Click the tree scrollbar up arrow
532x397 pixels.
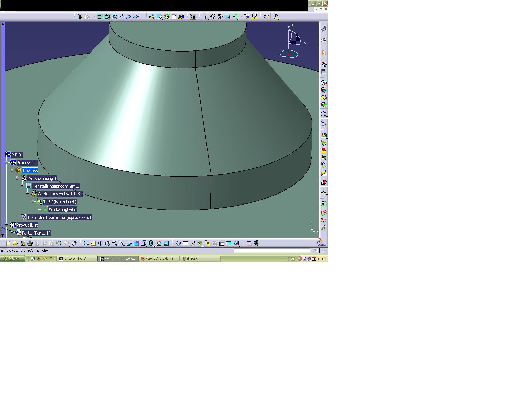3,24
